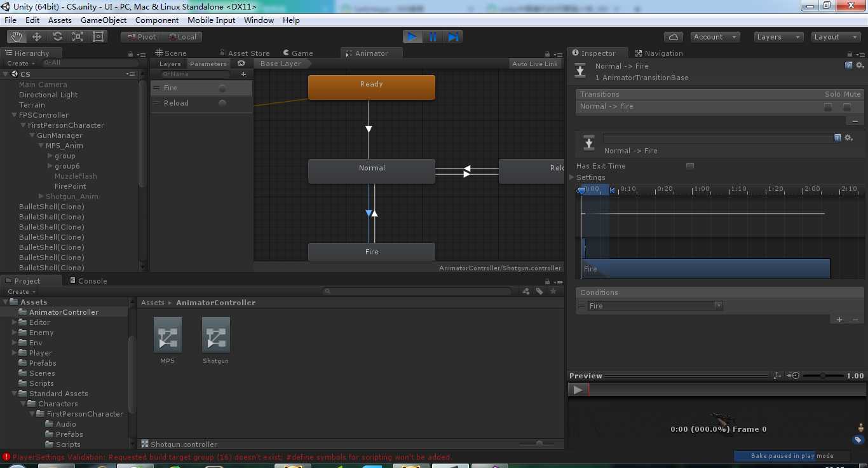Open inspector gear settings menu
868x468 pixels.
860,65
